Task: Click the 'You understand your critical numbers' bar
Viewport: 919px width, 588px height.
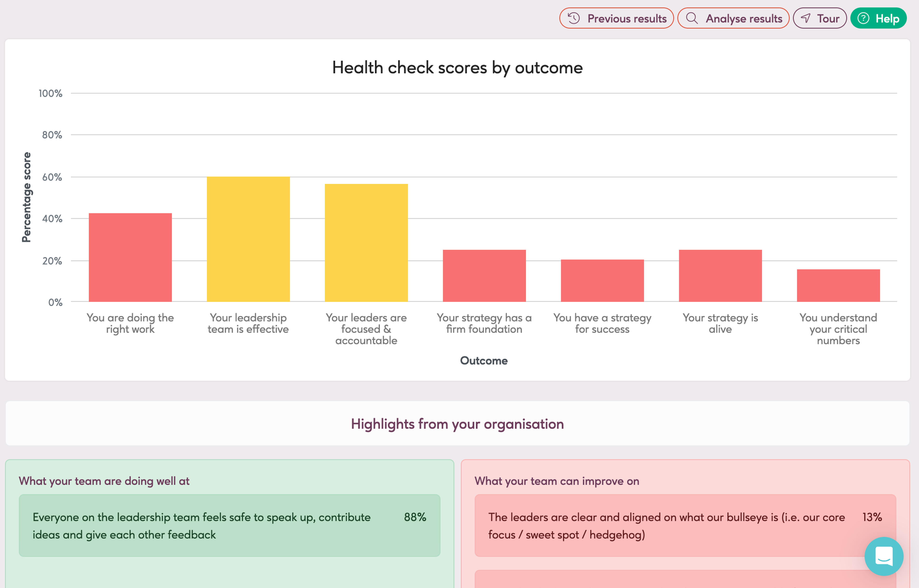Action: 838,286
